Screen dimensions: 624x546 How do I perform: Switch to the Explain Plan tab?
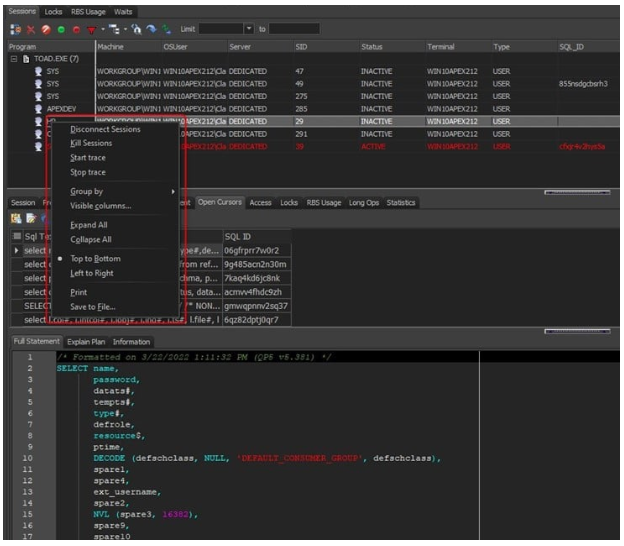86,342
